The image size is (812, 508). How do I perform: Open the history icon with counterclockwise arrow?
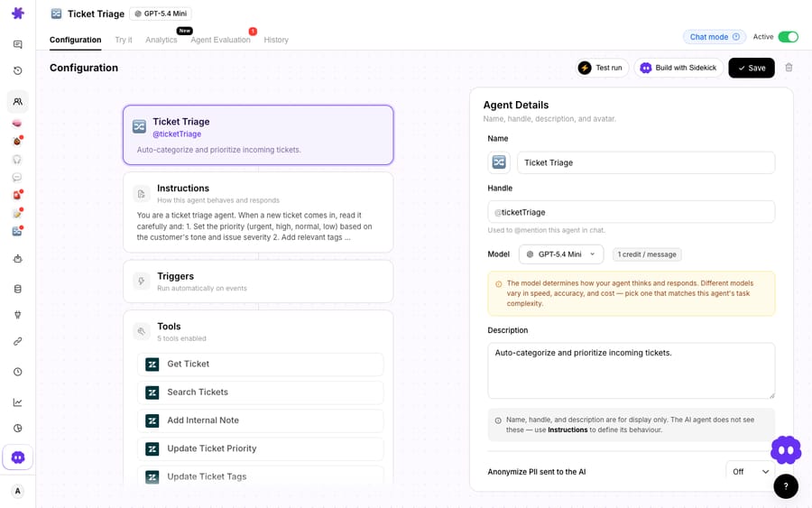(18, 70)
